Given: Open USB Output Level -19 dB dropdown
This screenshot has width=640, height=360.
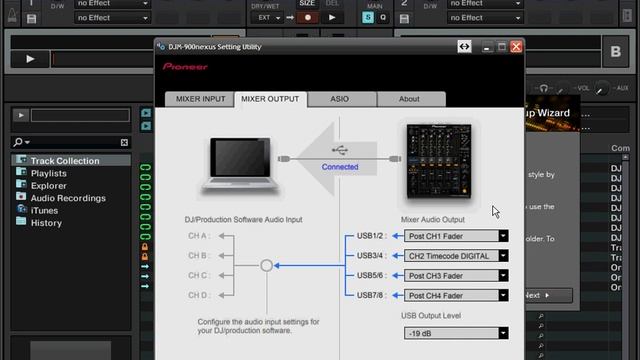Looking at the screenshot, I should pyautogui.click(x=456, y=333).
